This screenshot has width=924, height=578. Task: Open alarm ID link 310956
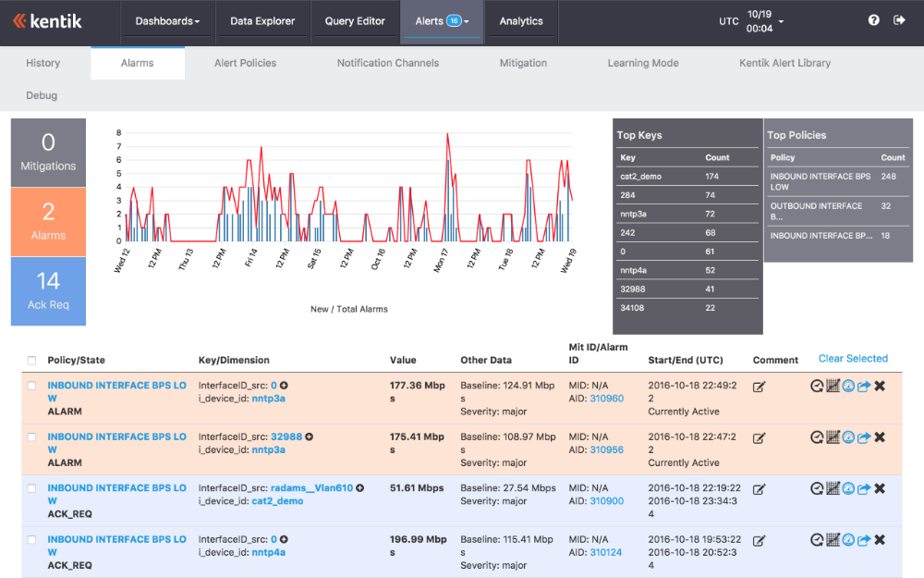[x=606, y=450]
